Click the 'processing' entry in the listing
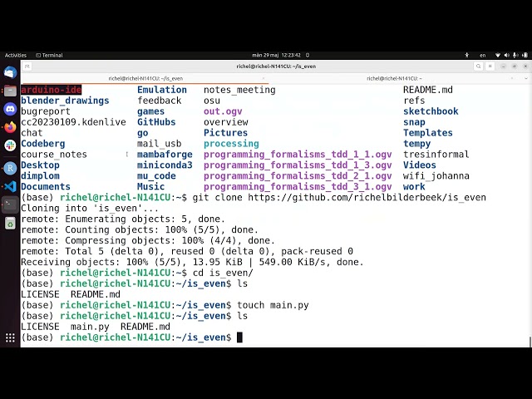 (x=231, y=144)
